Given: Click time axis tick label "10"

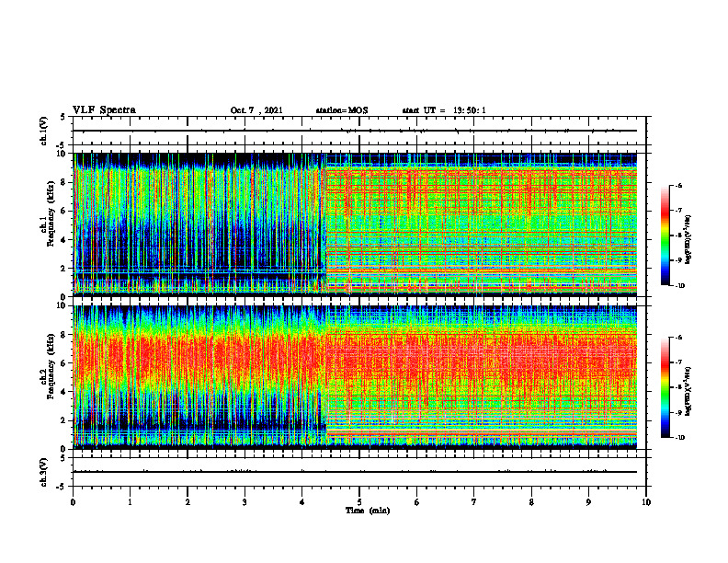Looking at the screenshot, I should click(x=646, y=502).
